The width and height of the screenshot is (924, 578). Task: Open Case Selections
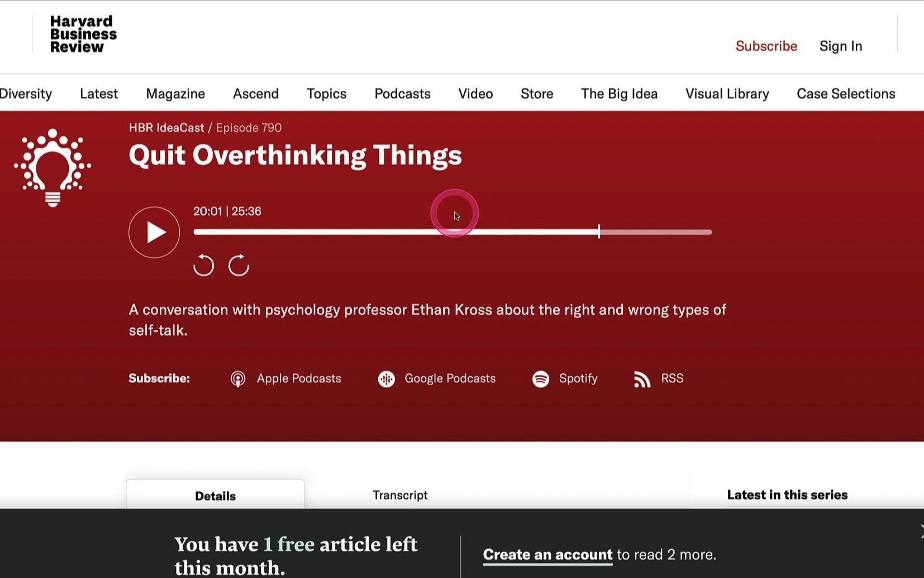846,93
